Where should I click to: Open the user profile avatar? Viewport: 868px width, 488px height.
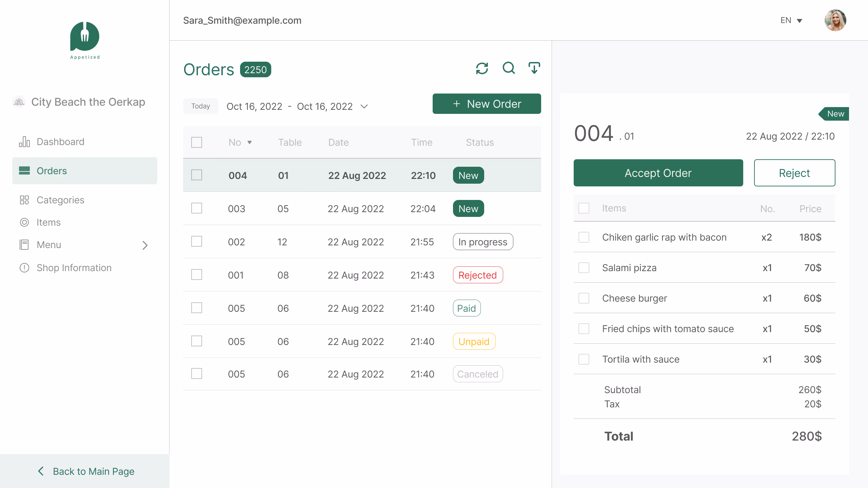coord(835,20)
